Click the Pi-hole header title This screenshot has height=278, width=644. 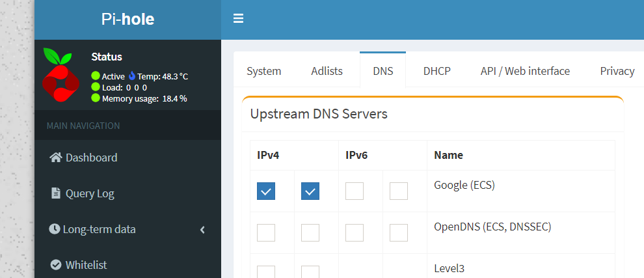(x=127, y=20)
